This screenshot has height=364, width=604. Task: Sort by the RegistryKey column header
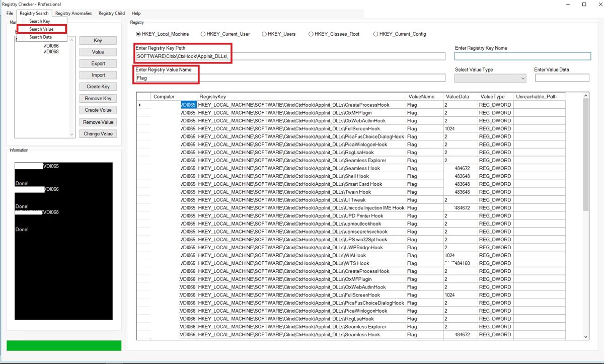(301, 97)
